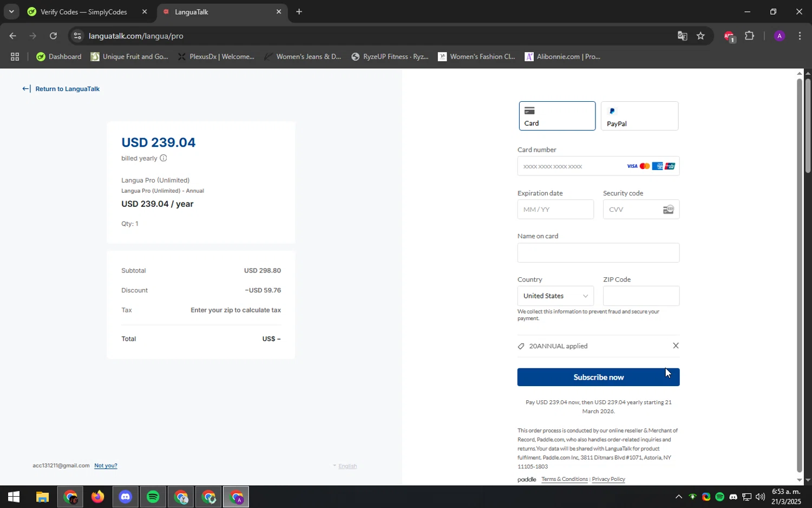Click the Discount amount −USD 59.76

pyautogui.click(x=263, y=291)
